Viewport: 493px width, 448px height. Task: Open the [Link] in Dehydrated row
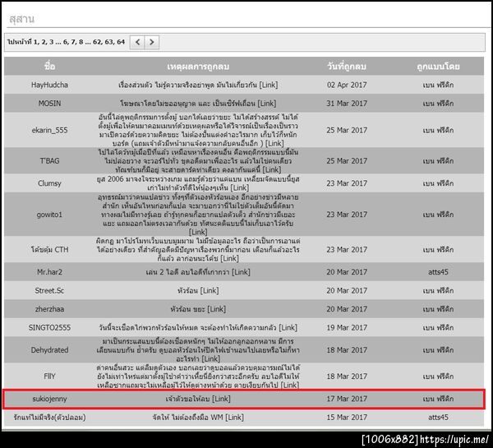click(210, 358)
